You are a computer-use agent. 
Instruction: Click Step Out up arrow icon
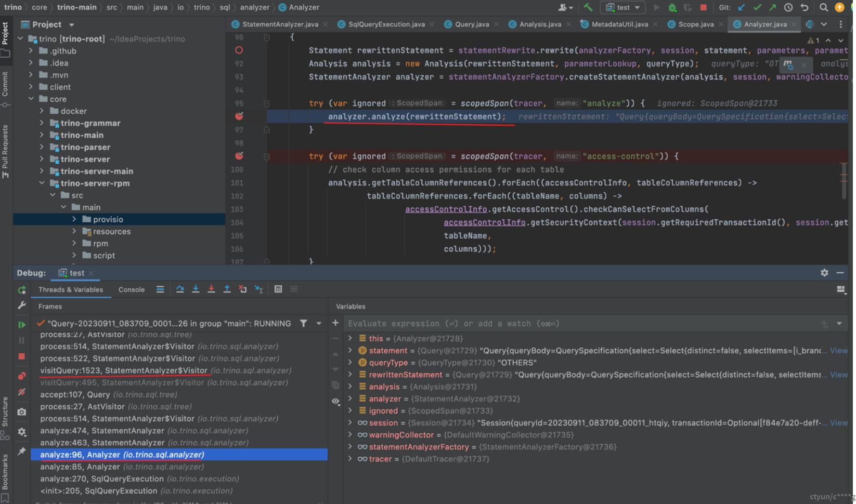pos(227,289)
